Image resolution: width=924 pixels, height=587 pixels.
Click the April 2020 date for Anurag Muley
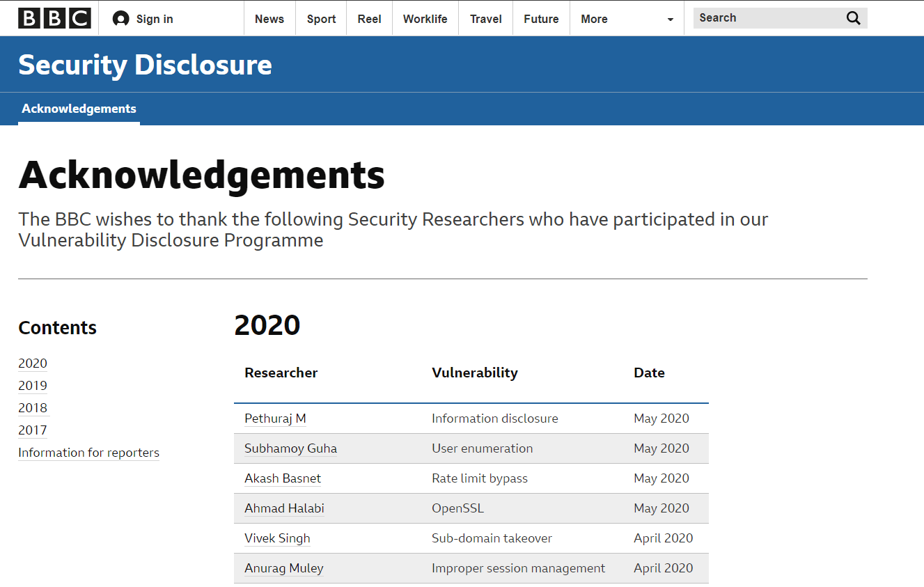pos(664,568)
